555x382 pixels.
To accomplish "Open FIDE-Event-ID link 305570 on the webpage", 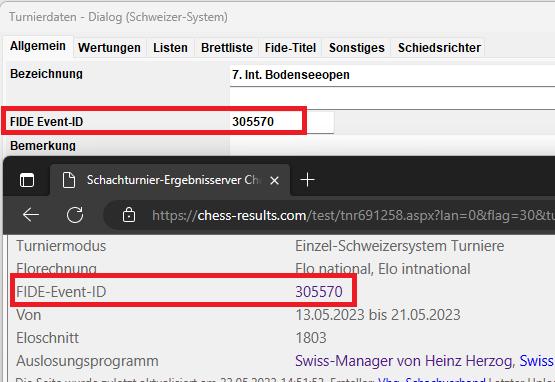I will 319,292.
